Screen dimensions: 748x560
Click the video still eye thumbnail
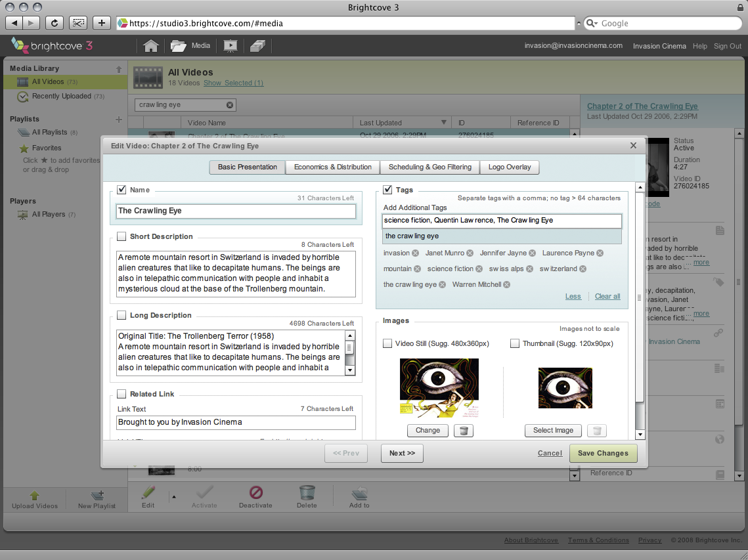click(x=439, y=388)
